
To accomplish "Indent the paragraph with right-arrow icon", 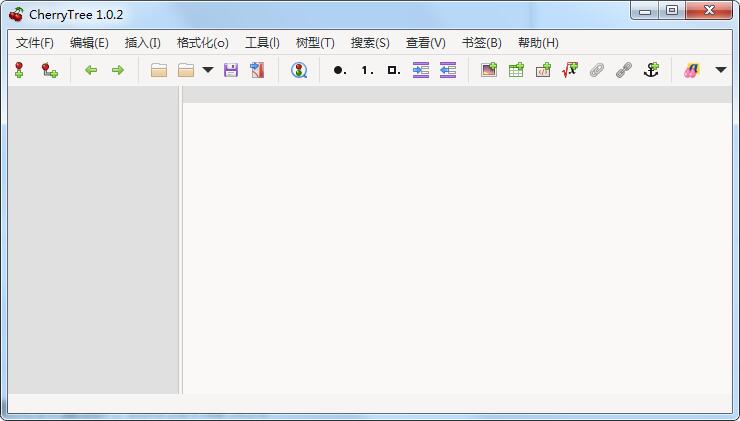I will [420, 70].
